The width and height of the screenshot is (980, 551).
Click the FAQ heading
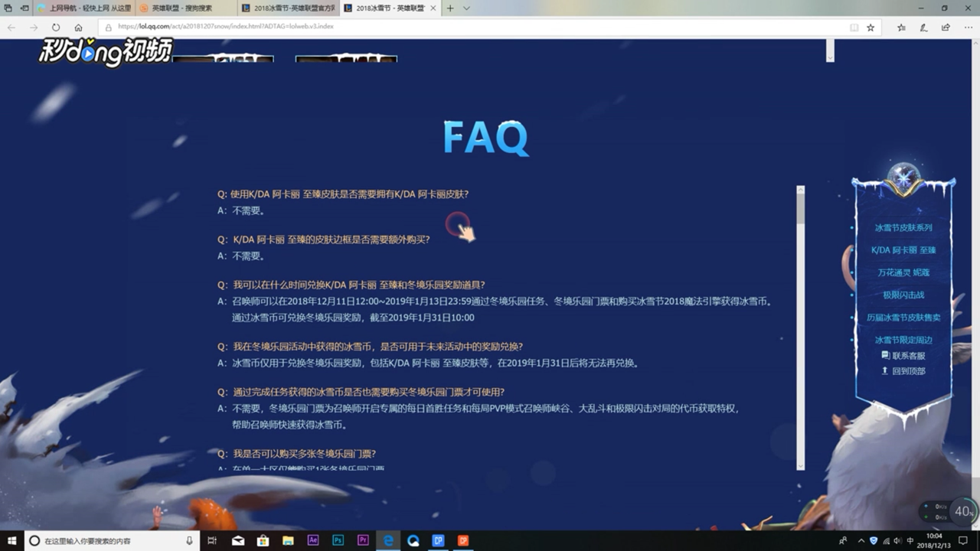pos(485,139)
